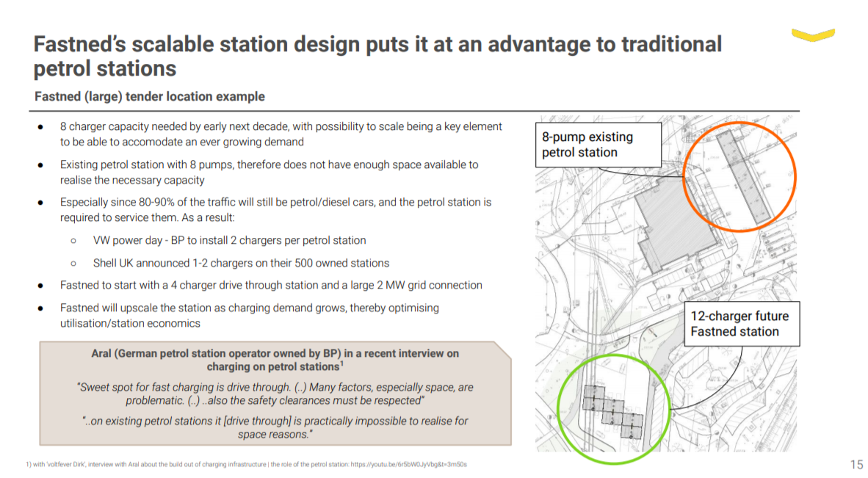Click the yellow Fastned logo
The height and width of the screenshot is (478, 868).
tap(813, 35)
